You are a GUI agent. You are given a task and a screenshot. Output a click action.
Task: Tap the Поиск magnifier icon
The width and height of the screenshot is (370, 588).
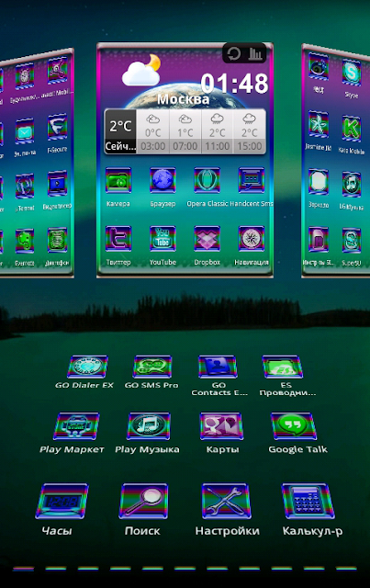143,501
